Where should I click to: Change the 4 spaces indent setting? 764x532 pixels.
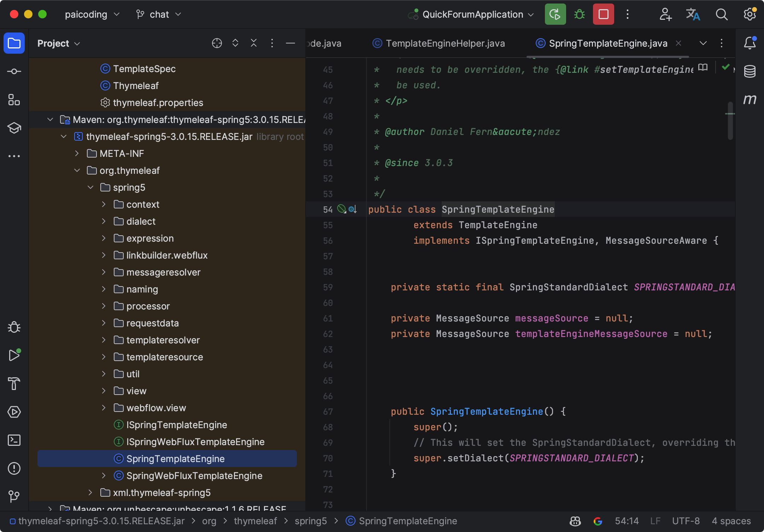pyautogui.click(x=731, y=521)
